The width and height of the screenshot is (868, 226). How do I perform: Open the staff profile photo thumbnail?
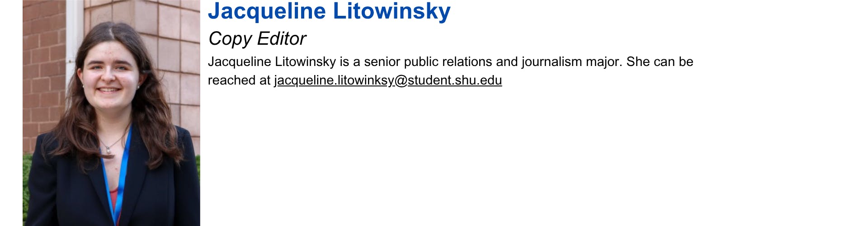[x=111, y=113]
